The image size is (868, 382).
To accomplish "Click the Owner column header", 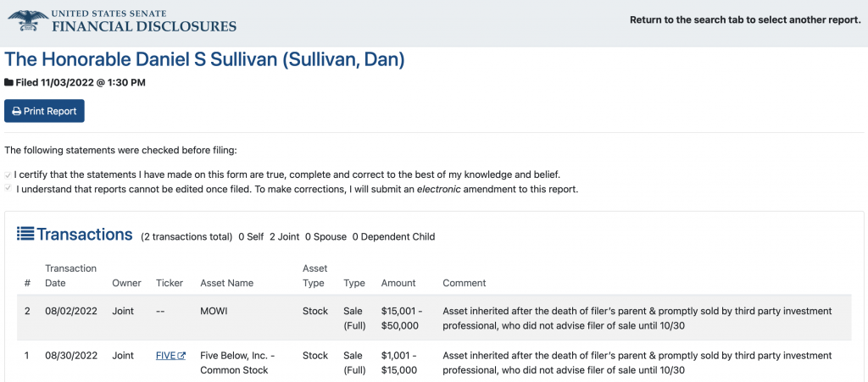I will point(127,283).
